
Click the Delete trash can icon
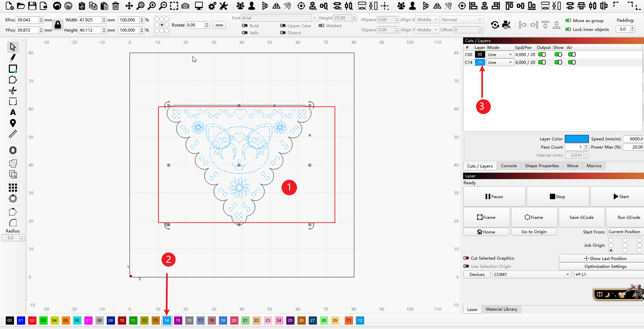click(x=116, y=6)
